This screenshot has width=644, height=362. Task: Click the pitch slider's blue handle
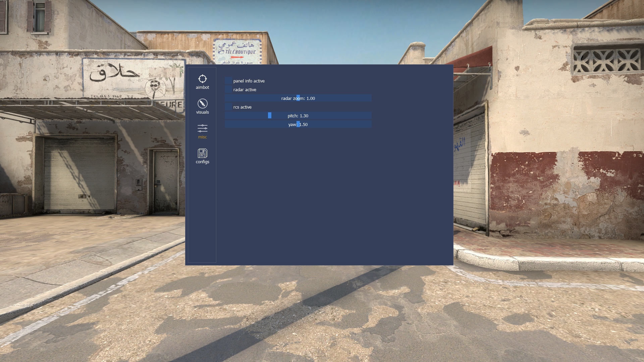pos(270,116)
